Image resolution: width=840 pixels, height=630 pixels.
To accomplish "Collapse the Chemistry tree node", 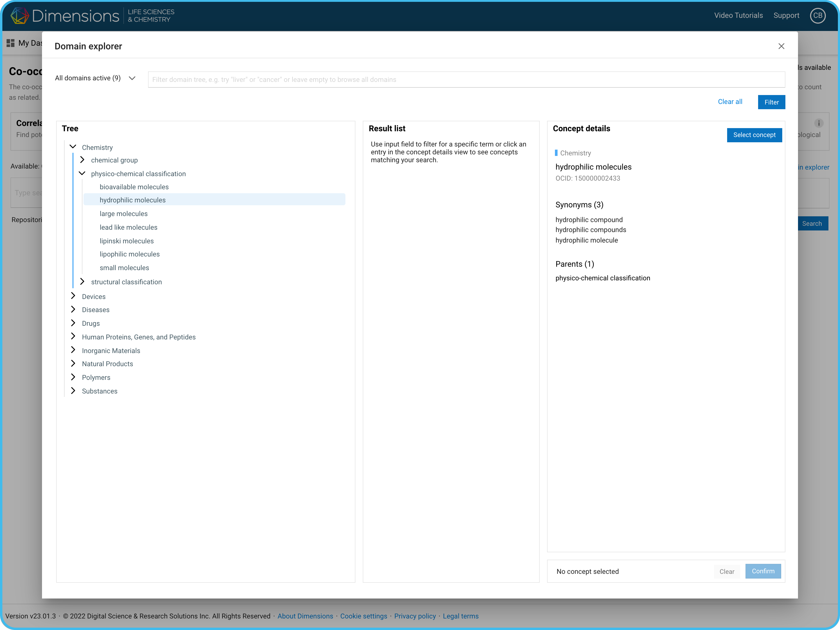I will coord(73,147).
